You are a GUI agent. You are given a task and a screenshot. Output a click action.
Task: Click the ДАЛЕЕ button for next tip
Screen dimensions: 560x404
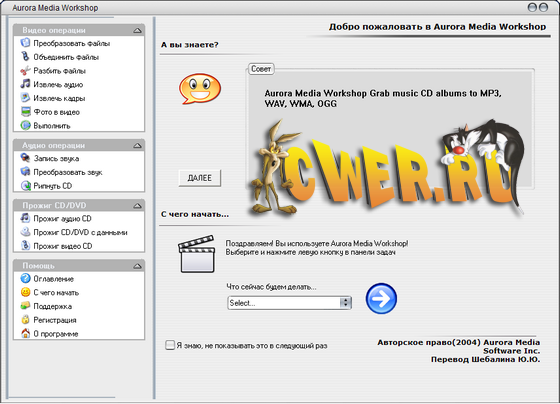(200, 178)
